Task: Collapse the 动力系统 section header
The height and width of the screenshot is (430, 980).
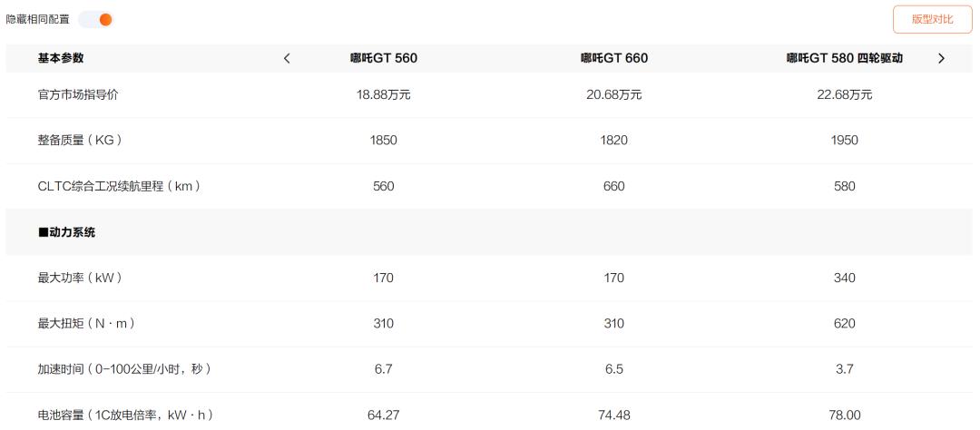Action: click(67, 232)
